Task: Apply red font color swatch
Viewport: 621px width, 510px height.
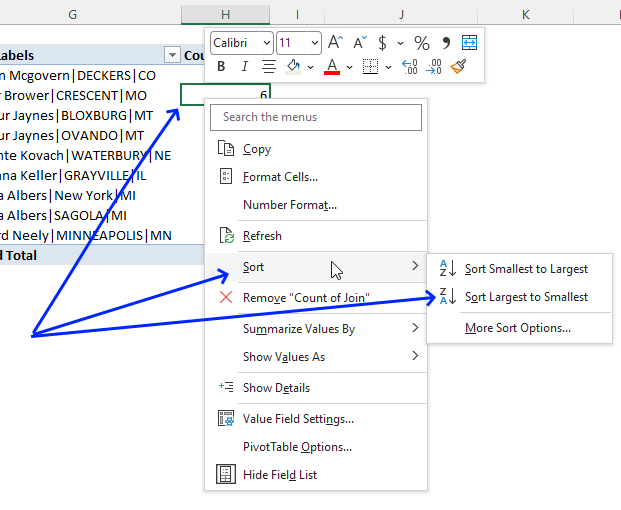Action: [x=332, y=67]
